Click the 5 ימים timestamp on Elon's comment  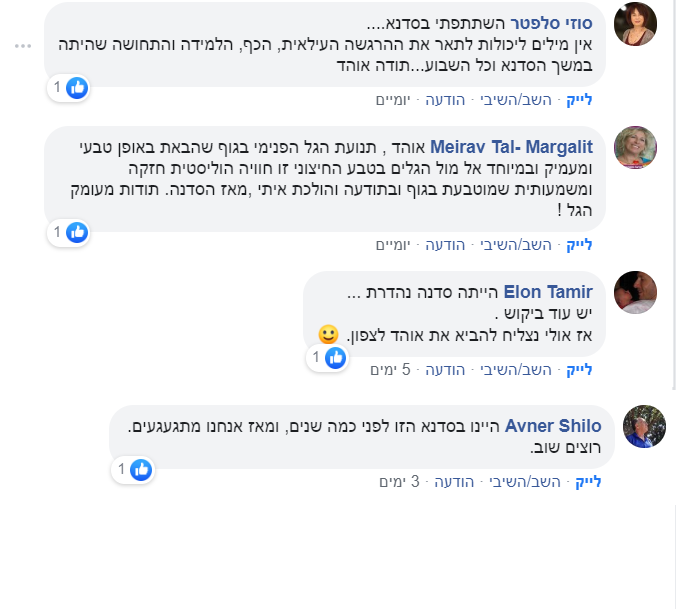point(390,370)
